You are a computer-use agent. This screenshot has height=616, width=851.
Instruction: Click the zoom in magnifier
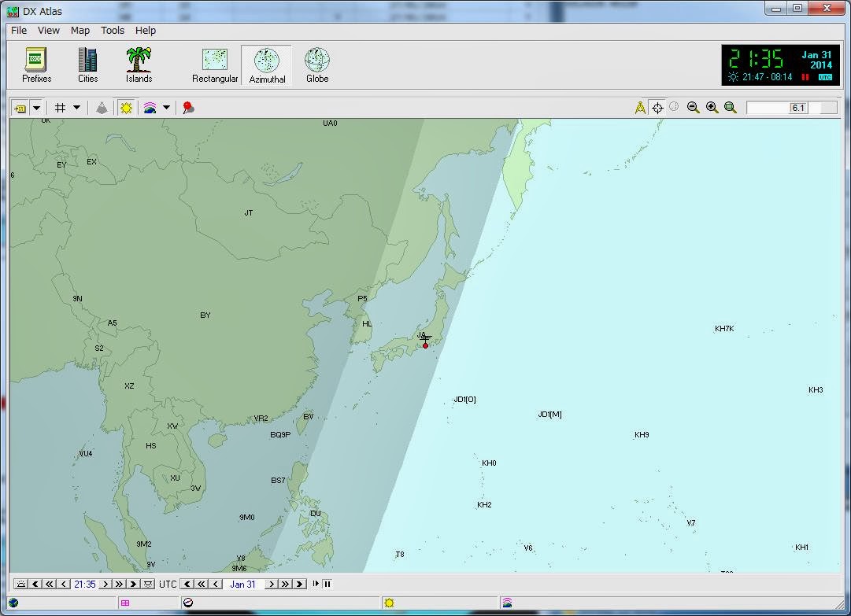[x=712, y=108]
